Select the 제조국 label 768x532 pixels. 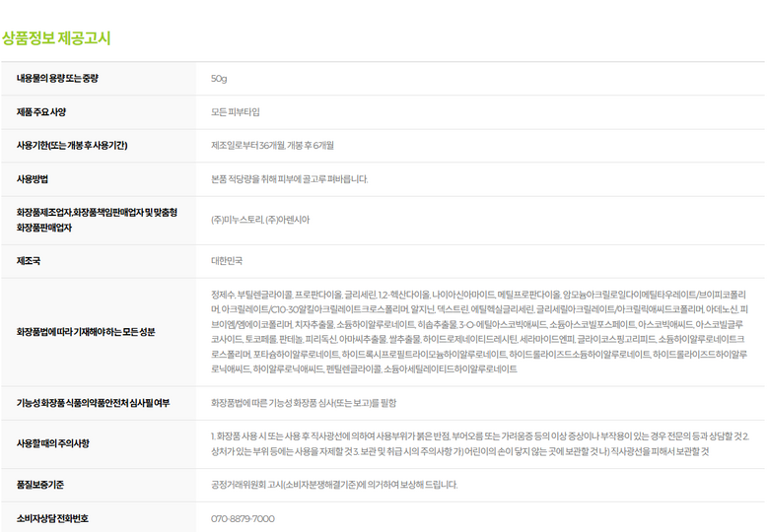(x=29, y=260)
